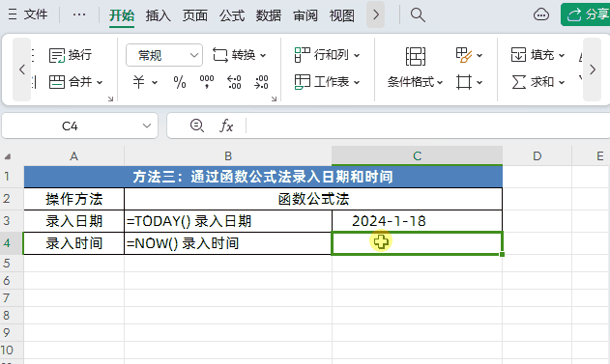Select row 4 header
Screen dimensions: 610x364
coord(11,243)
